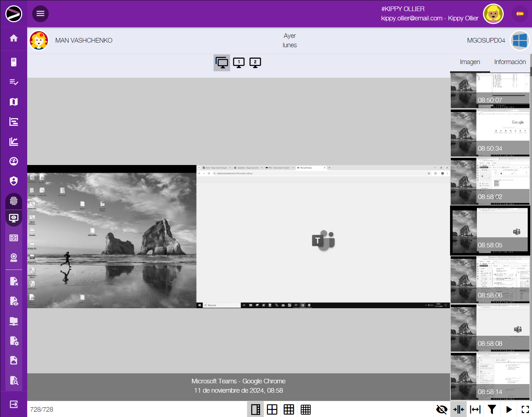Play the screenshot slideshow
532x417 pixels.
tap(509, 409)
